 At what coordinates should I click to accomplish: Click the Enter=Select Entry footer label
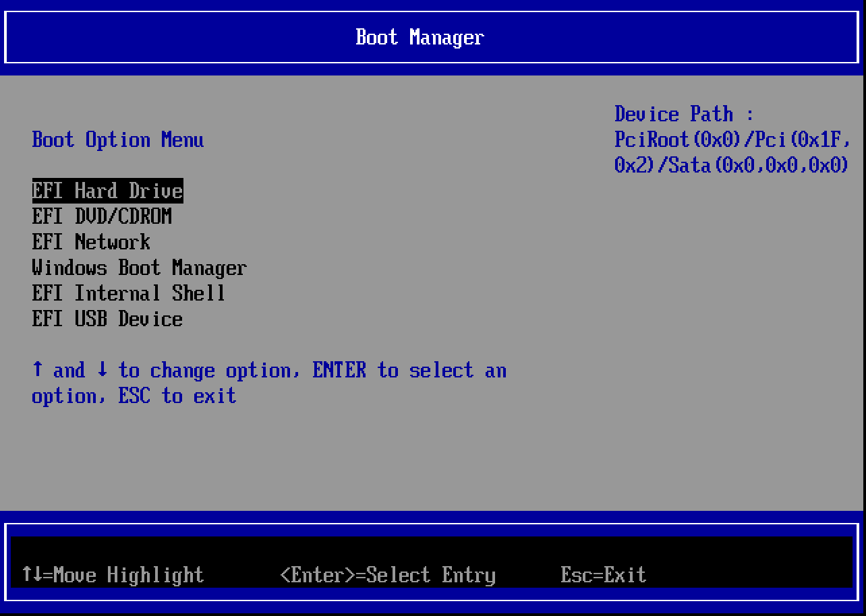[387, 575]
